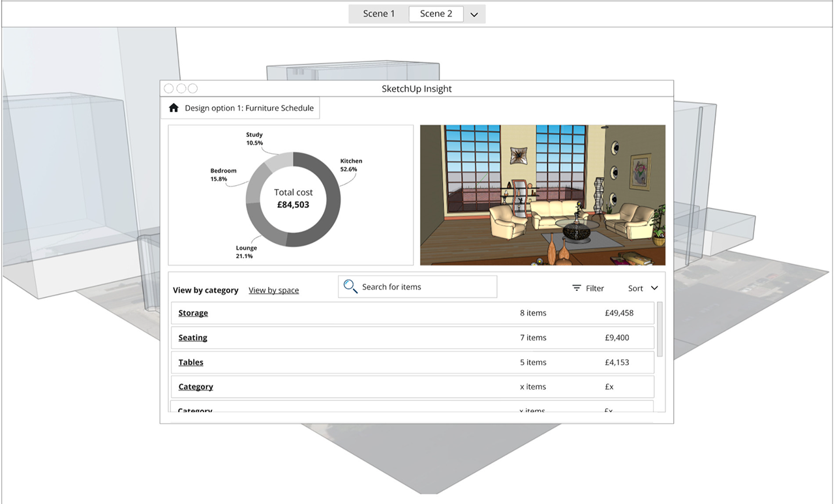
Task: Select the View by category tab
Action: point(205,290)
